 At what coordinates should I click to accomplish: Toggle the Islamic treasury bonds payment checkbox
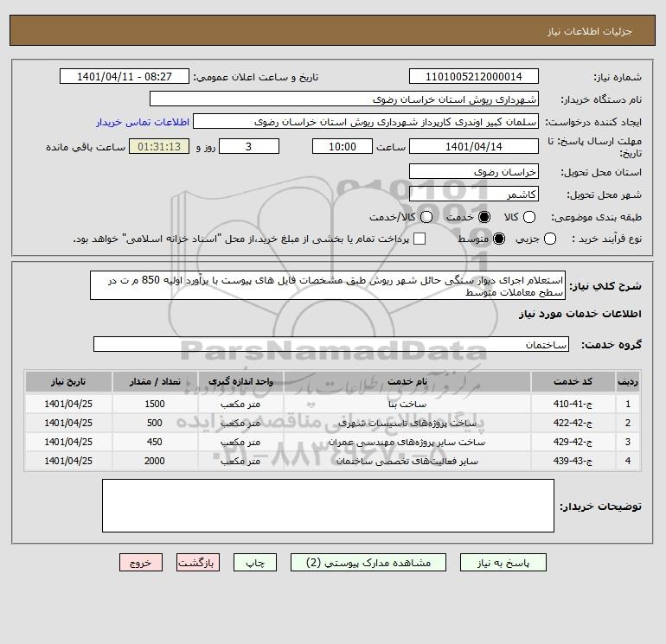419,239
